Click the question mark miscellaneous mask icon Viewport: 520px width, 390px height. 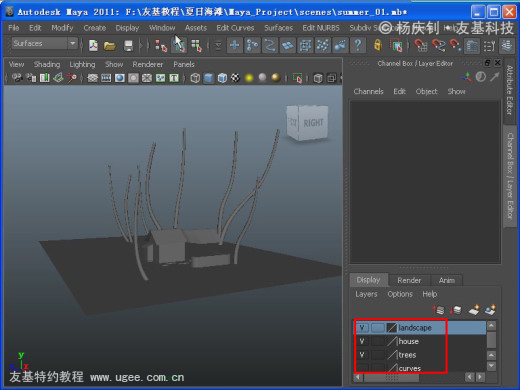358,45
